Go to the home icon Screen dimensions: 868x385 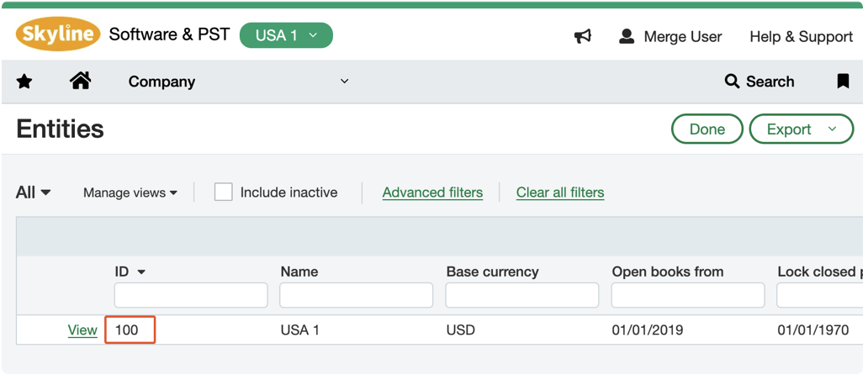[80, 82]
